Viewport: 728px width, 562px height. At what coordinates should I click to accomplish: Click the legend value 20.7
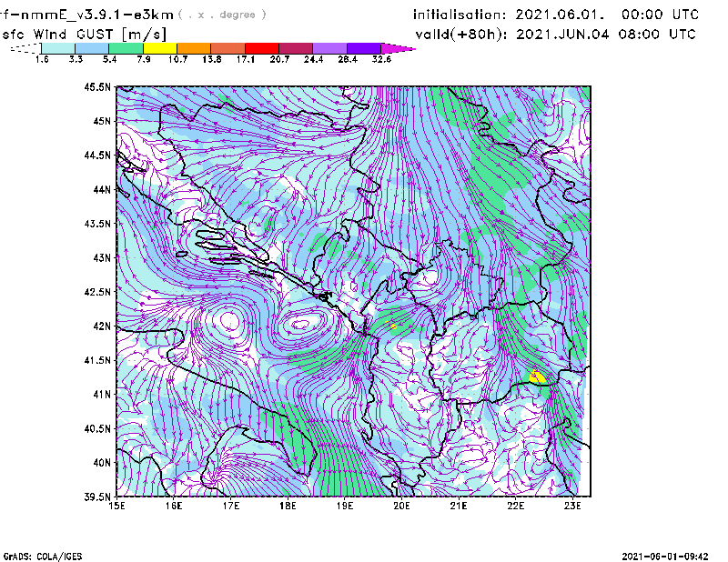[x=279, y=59]
